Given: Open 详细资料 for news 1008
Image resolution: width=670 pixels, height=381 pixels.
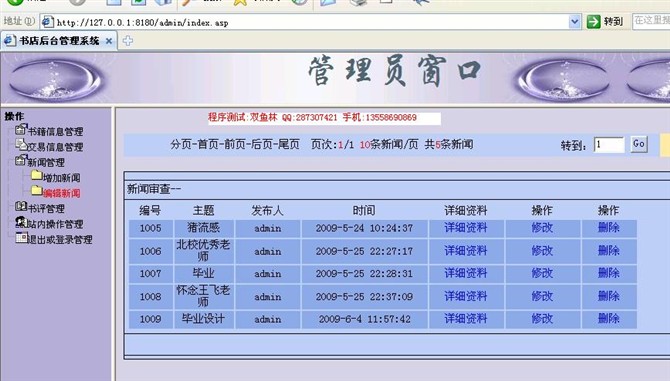Looking at the screenshot, I should tap(466, 296).
